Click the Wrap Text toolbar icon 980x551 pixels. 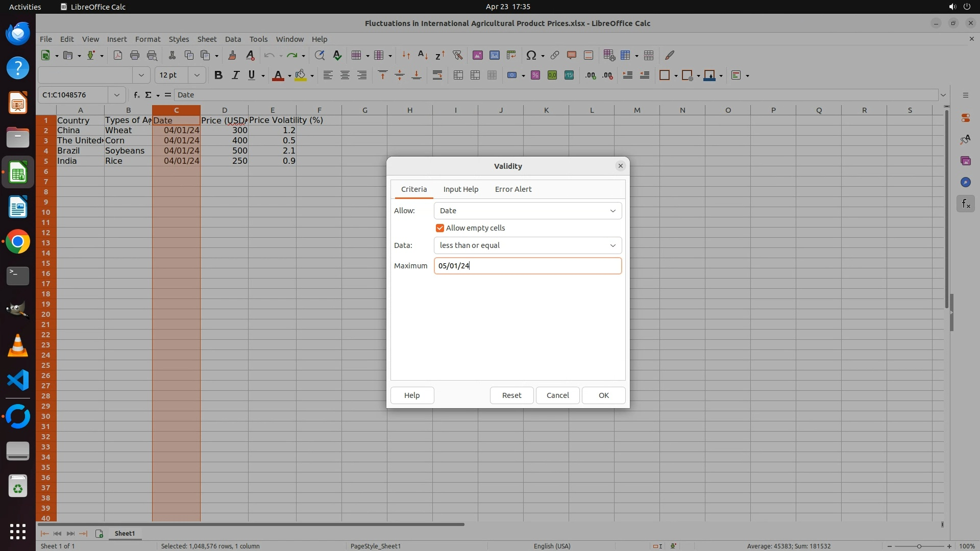pyautogui.click(x=437, y=76)
